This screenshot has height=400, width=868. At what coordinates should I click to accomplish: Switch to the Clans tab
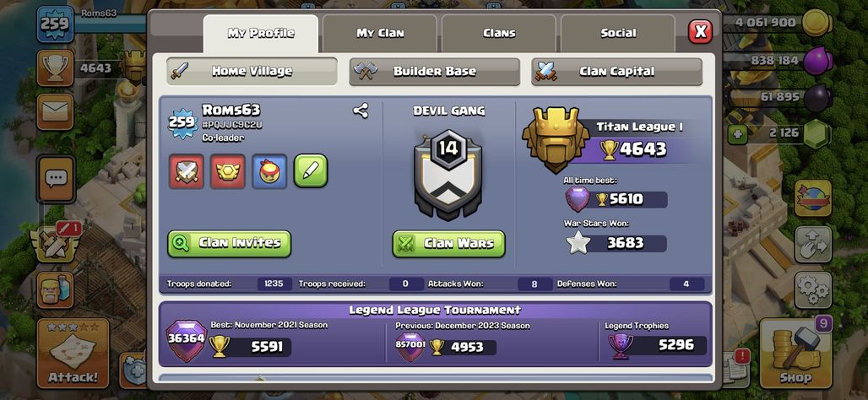pyautogui.click(x=499, y=33)
